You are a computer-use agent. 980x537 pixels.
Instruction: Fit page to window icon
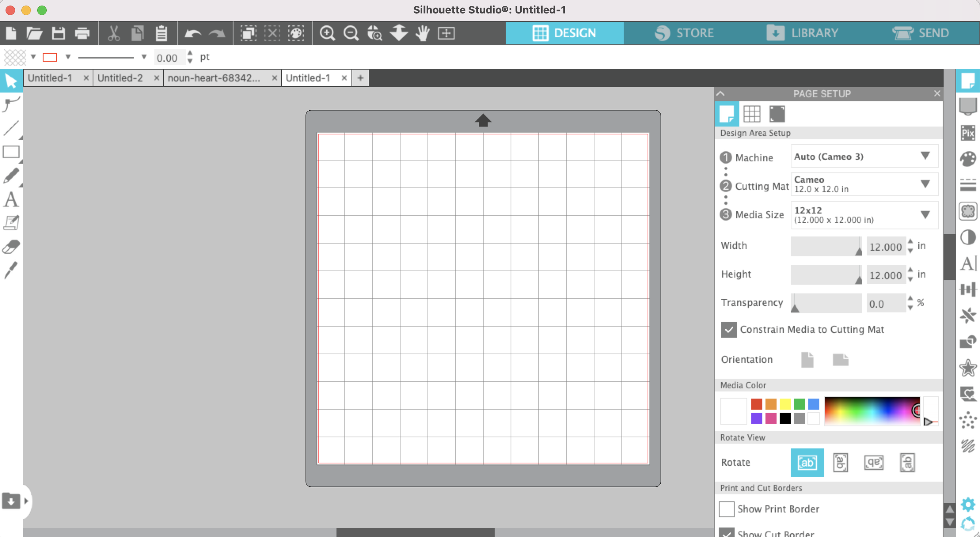click(446, 33)
